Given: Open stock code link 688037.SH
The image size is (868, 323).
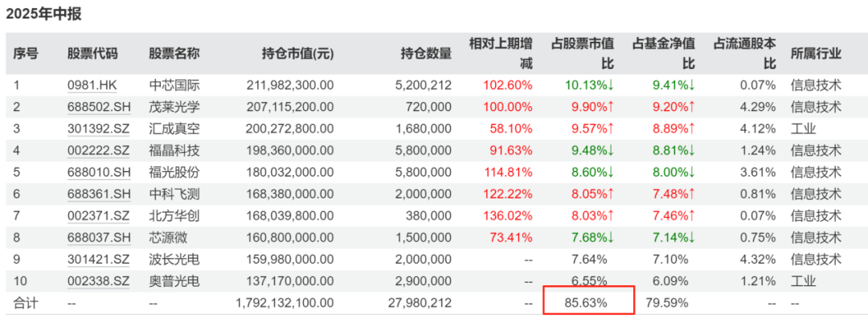Looking at the screenshot, I should [x=99, y=238].
